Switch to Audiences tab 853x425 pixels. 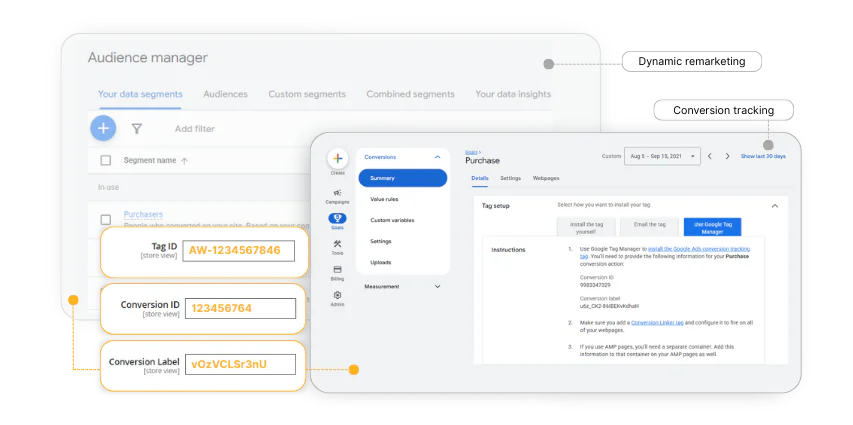click(225, 94)
